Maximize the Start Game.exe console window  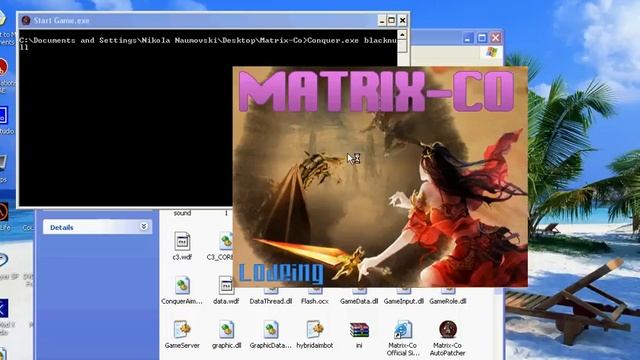[391, 20]
